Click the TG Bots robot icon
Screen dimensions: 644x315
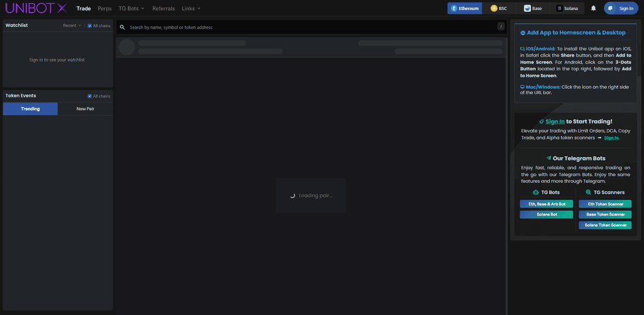click(536, 192)
